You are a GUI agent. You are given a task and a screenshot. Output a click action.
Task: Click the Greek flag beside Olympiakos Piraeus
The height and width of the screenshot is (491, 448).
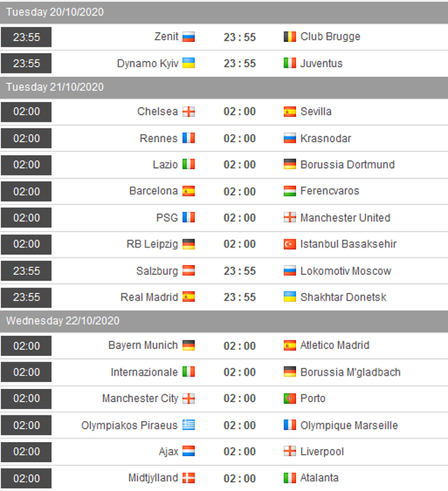coord(188,425)
